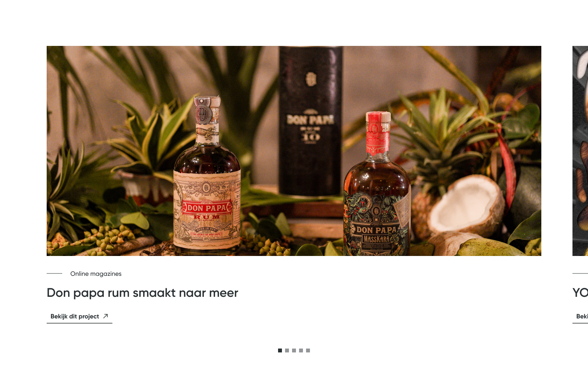588x382 pixels.
Task: Click the black Don Papa 10 tube
Action: pyautogui.click(x=310, y=121)
